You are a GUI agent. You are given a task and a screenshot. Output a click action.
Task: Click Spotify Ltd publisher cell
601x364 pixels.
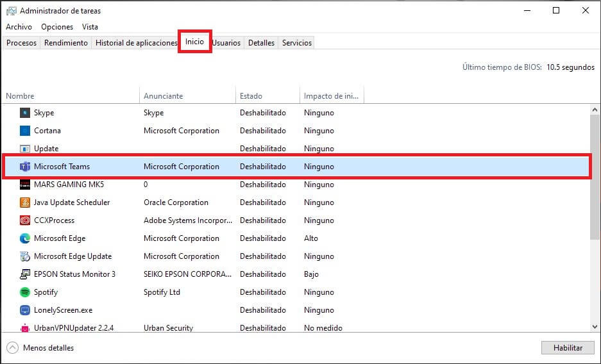[x=162, y=292]
